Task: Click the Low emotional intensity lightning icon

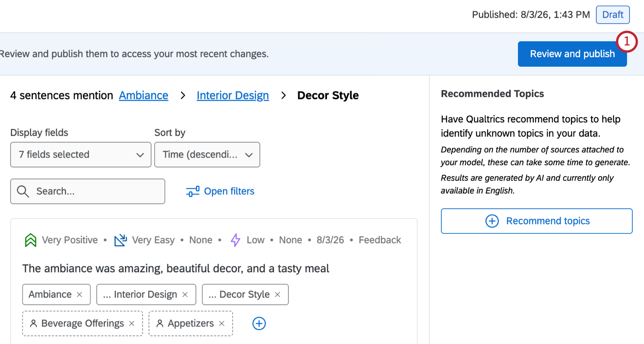Action: (x=236, y=240)
